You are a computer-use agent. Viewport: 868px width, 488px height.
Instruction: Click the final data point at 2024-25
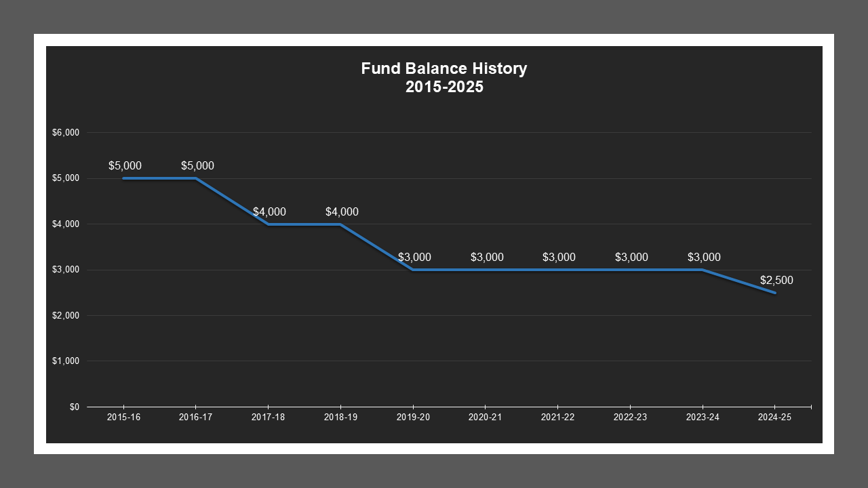click(776, 292)
